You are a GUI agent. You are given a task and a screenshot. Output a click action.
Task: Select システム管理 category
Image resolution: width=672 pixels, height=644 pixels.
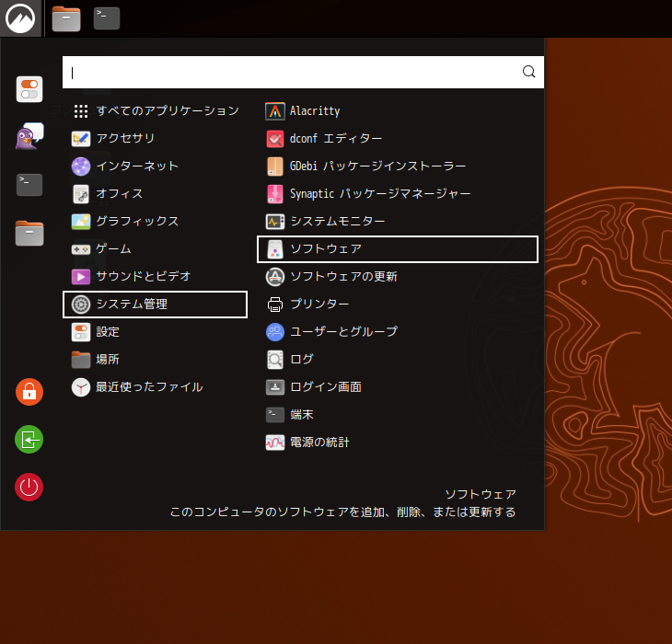tap(156, 304)
